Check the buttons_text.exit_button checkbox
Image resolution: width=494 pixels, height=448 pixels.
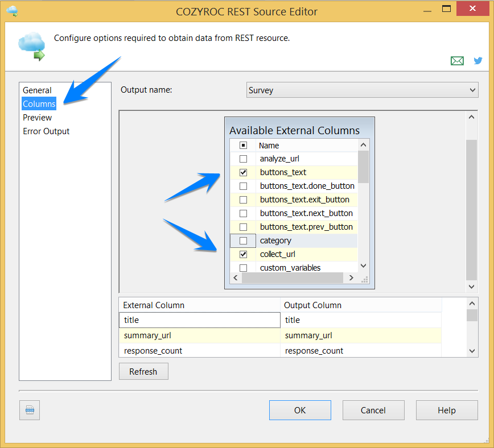click(x=243, y=200)
